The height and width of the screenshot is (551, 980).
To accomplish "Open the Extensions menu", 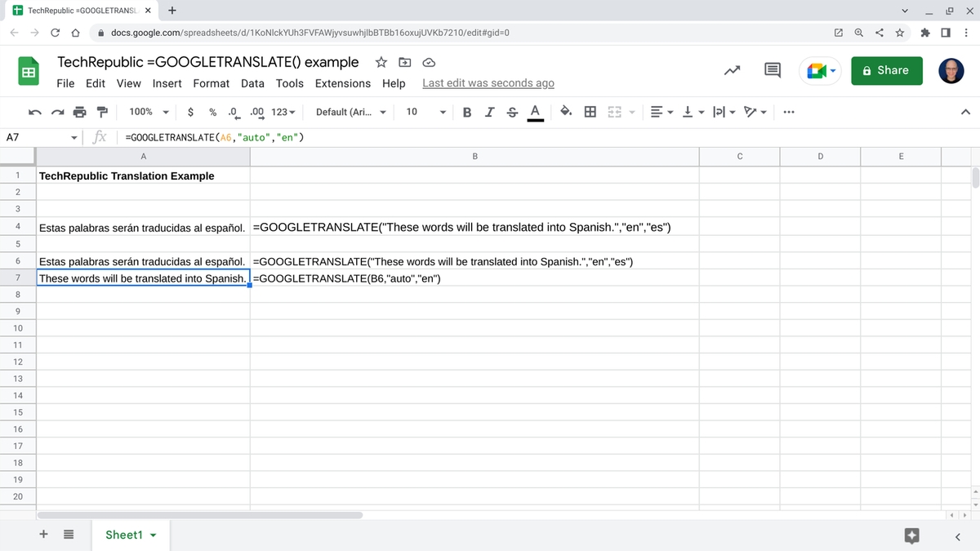I will click(342, 83).
